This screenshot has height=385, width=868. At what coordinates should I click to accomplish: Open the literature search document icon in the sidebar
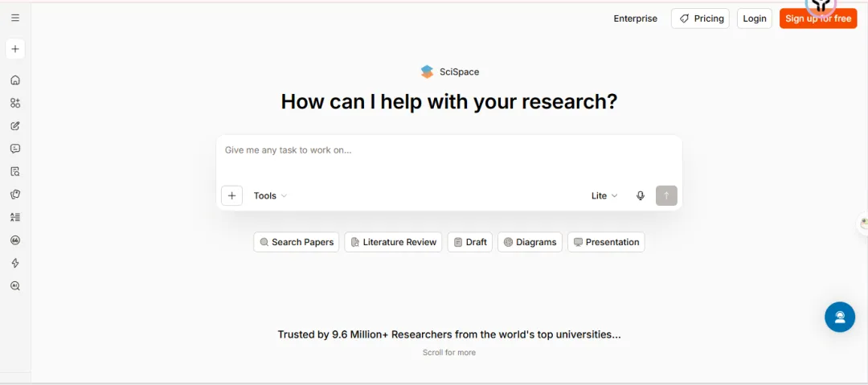[x=15, y=171]
